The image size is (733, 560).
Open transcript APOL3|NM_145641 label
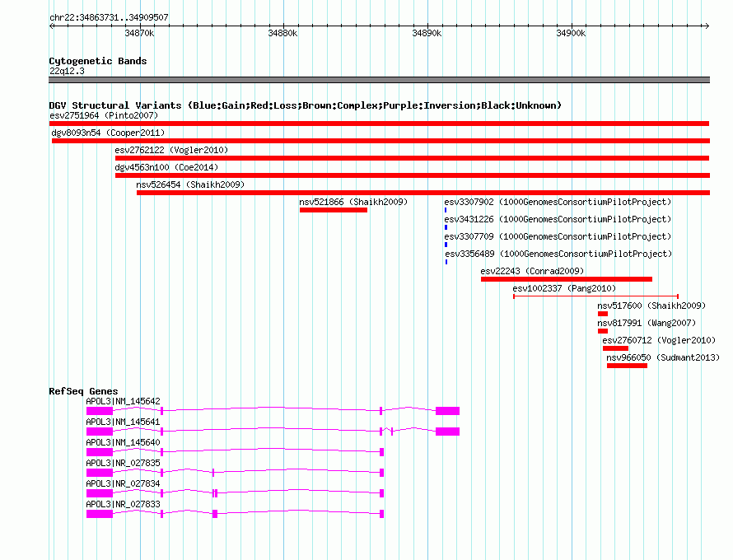point(123,422)
